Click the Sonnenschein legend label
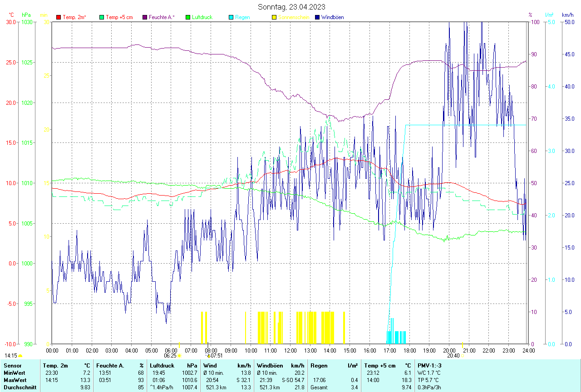The height and width of the screenshot is (392, 581). click(x=294, y=17)
